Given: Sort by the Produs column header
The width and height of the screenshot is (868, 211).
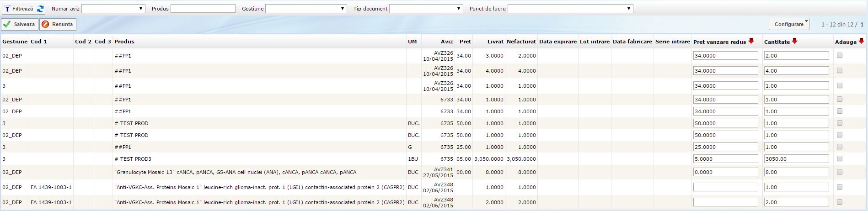Looking at the screenshot, I should (124, 42).
